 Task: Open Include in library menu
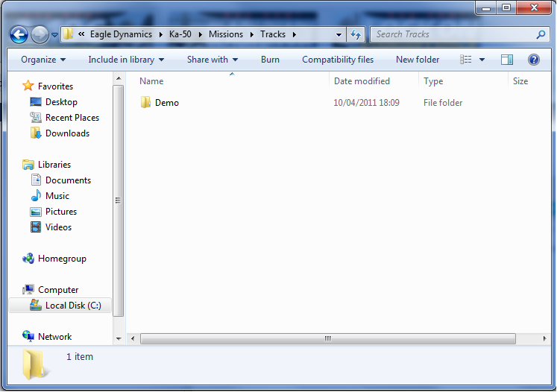(x=126, y=60)
